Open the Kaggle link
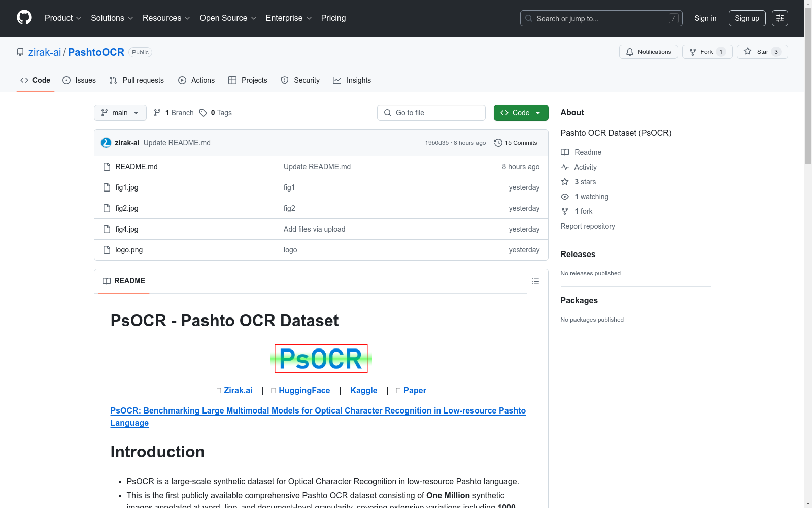The width and height of the screenshot is (812, 508). tap(364, 390)
